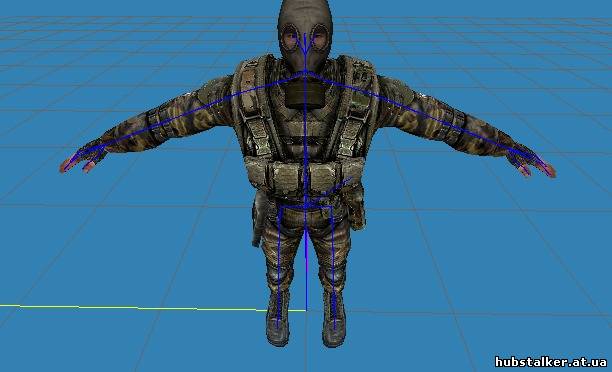Select the green axis line on the floor

(152, 308)
